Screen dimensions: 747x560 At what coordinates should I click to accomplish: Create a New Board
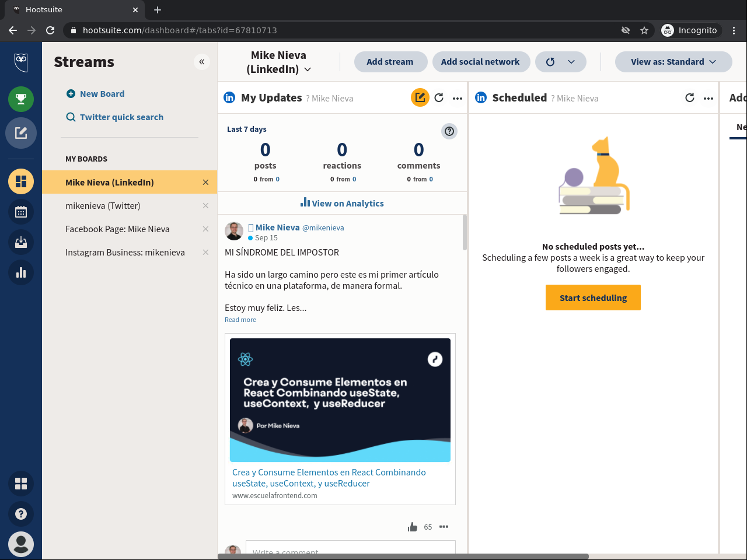[96, 94]
